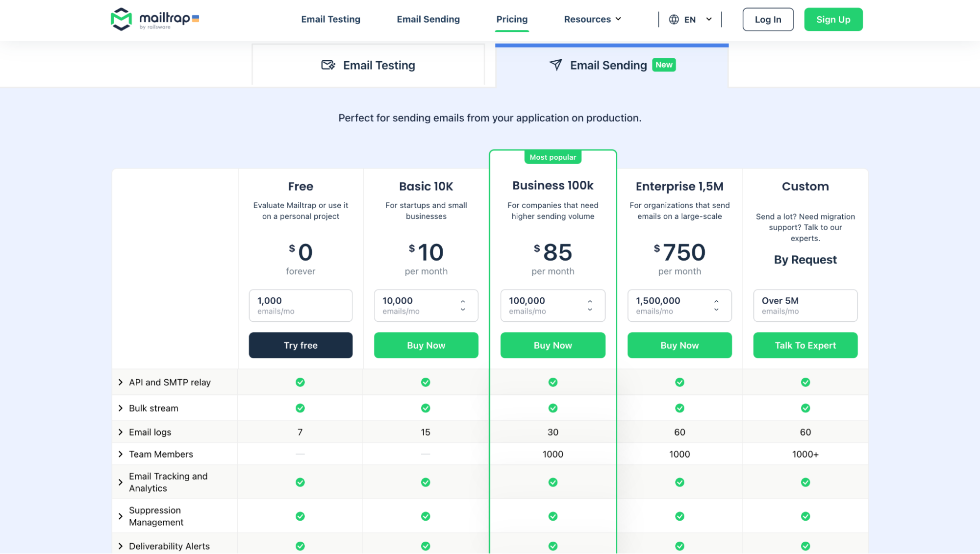
Task: Click the Log In button
Action: [768, 20]
